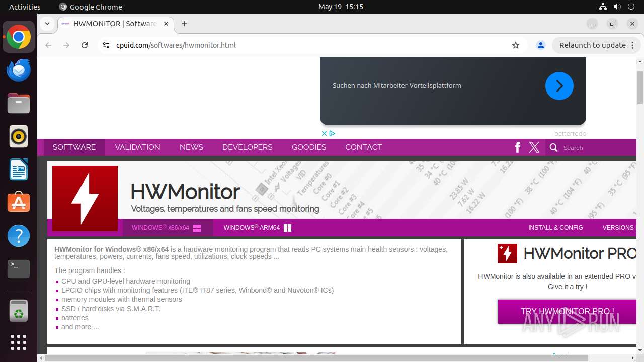The height and width of the screenshot is (362, 644).
Task: Open the clock showing May 19 15:15
Action: (x=341, y=7)
